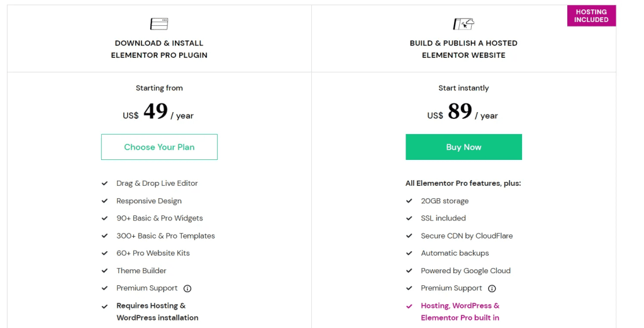Click checkmark next to Responsive Design
Image resolution: width=644 pixels, height=328 pixels.
(x=105, y=201)
